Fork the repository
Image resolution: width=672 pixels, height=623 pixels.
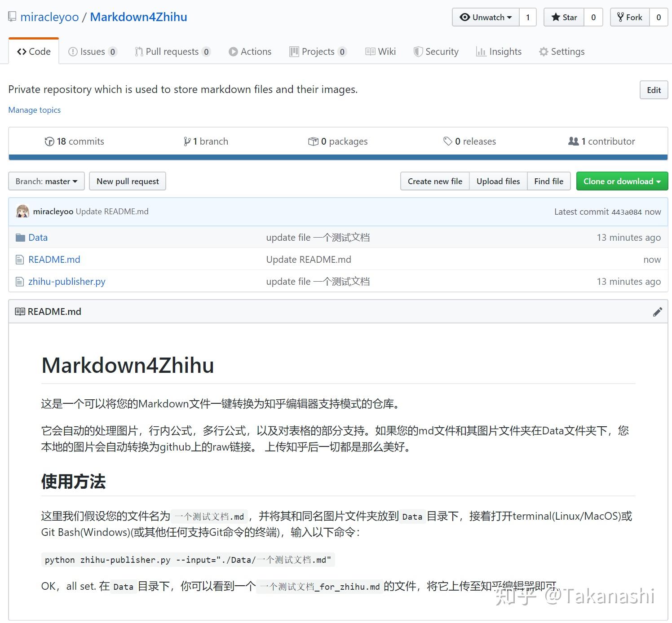(x=630, y=18)
